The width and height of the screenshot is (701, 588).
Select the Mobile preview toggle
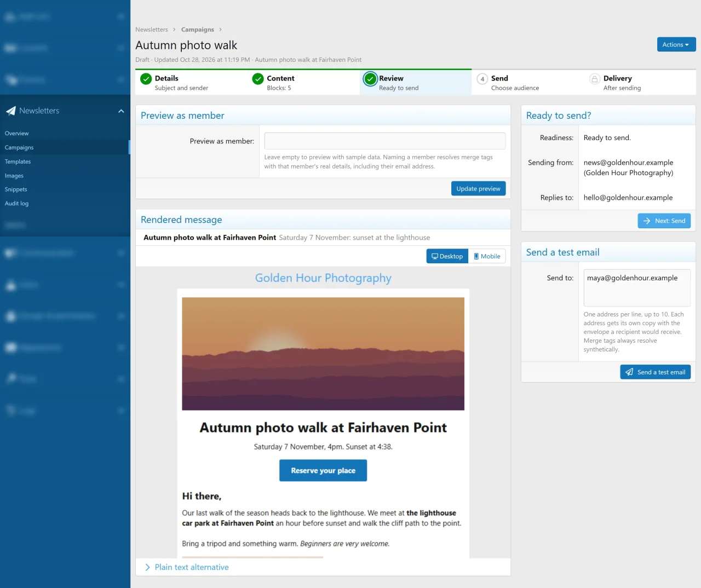click(x=487, y=256)
